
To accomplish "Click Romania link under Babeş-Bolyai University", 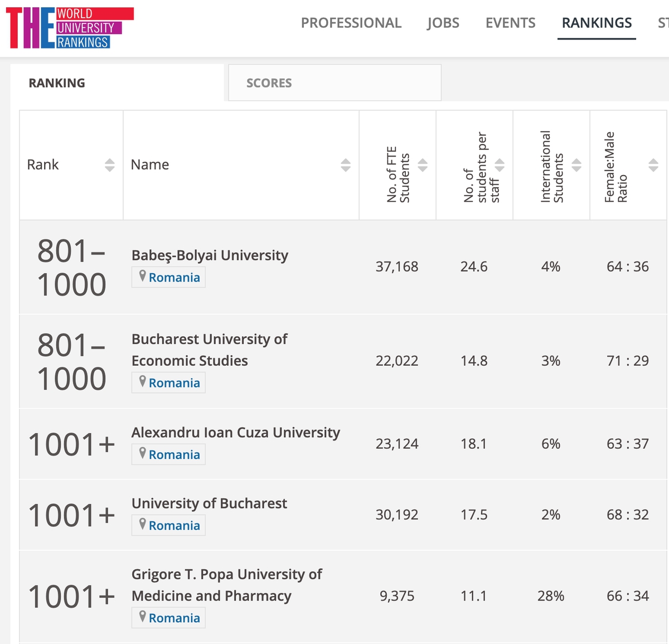I will click(174, 278).
